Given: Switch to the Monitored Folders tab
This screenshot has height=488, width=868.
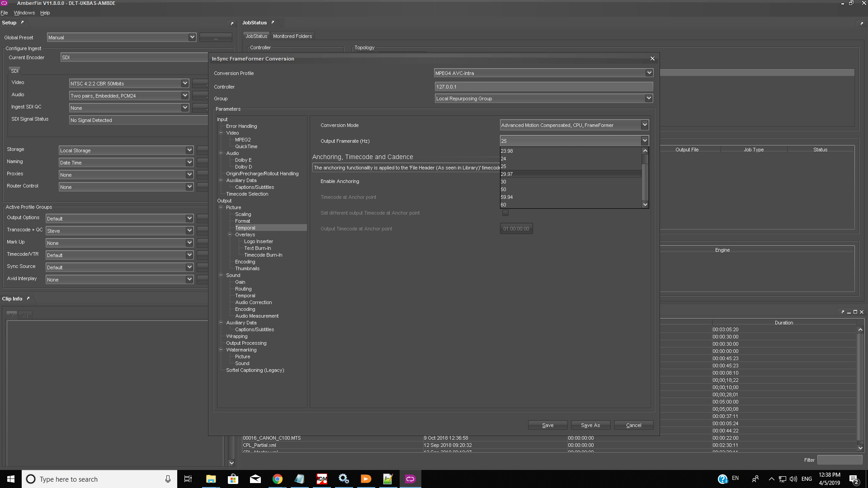Looking at the screenshot, I should coord(292,36).
